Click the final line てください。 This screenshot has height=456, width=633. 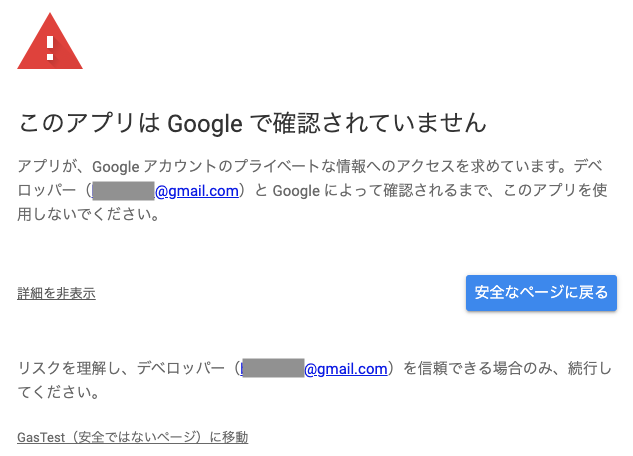click(59, 392)
